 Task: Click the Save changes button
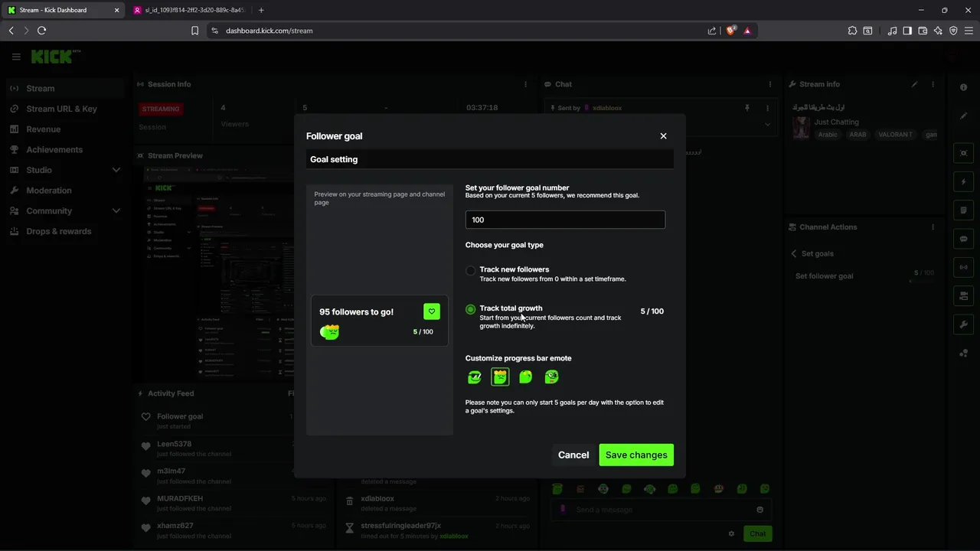(636, 455)
